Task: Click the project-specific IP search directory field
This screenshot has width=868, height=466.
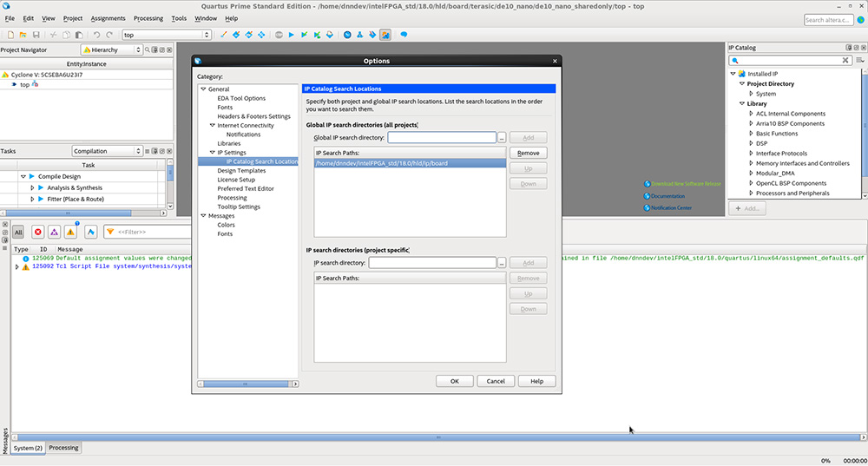Action: coord(432,263)
